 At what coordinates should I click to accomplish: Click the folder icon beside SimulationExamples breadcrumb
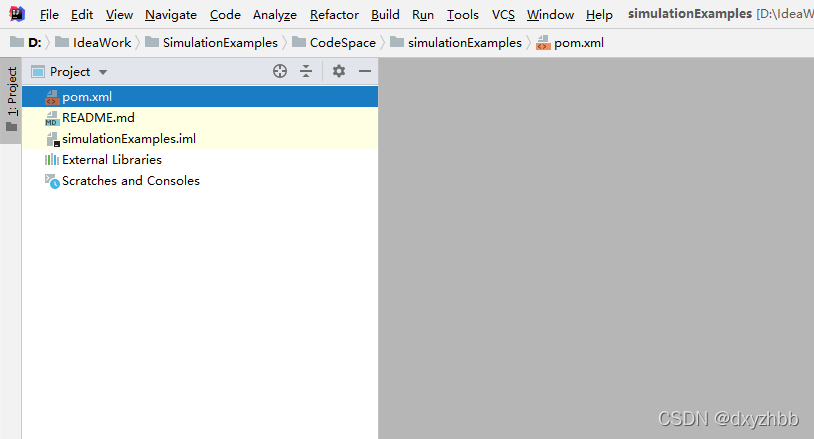coord(152,42)
